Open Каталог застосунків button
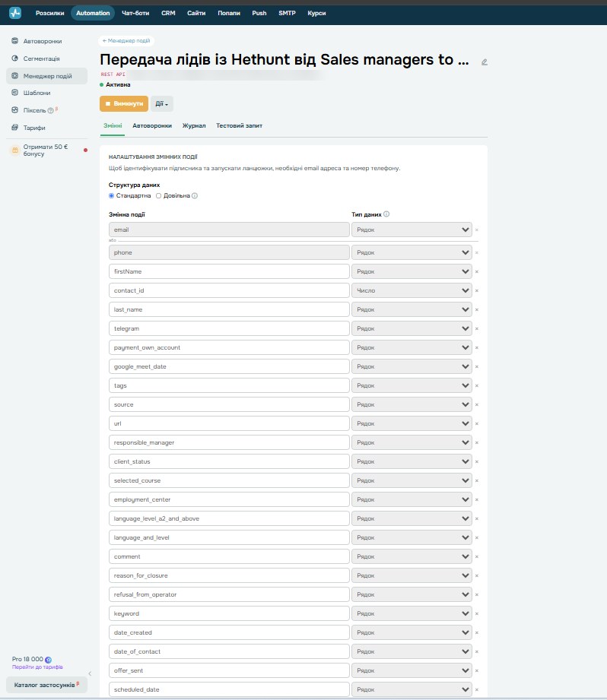The height and width of the screenshot is (700, 607). (46, 684)
